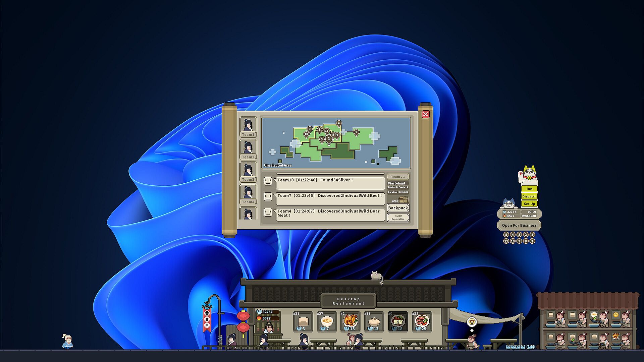Click the Team7 Wild Beef log entry
Image resolution: width=644 pixels, height=362 pixels.
point(329,198)
